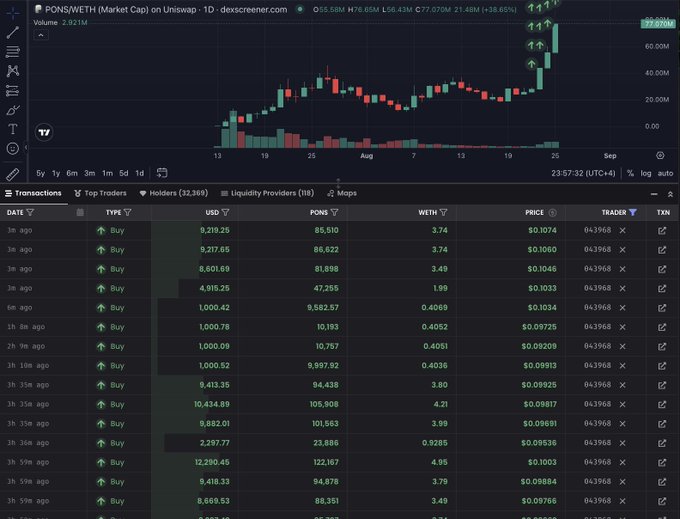The height and width of the screenshot is (519, 680).
Task: Collapse the volume indicator legend
Action: click(x=41, y=35)
